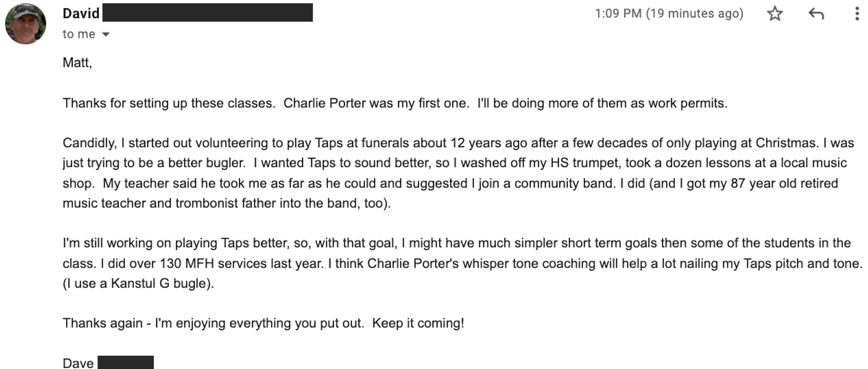Click the redacted sender address bar
Screen dimensions: 868x369
click(x=207, y=13)
